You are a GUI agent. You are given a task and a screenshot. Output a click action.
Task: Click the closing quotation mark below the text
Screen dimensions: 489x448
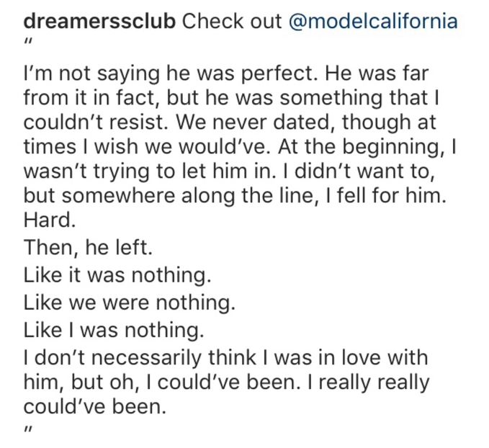pyautogui.click(x=27, y=432)
